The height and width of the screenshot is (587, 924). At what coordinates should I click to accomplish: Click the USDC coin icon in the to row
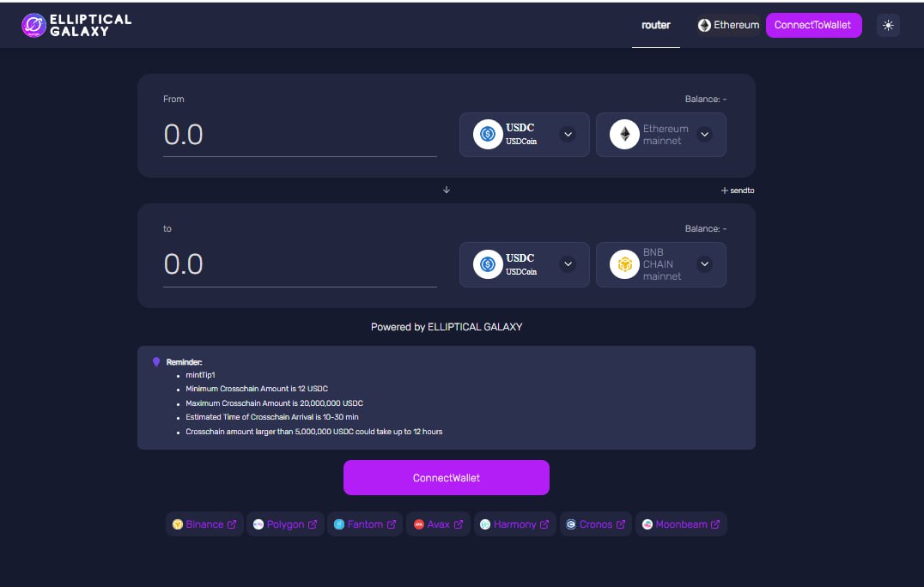click(488, 264)
